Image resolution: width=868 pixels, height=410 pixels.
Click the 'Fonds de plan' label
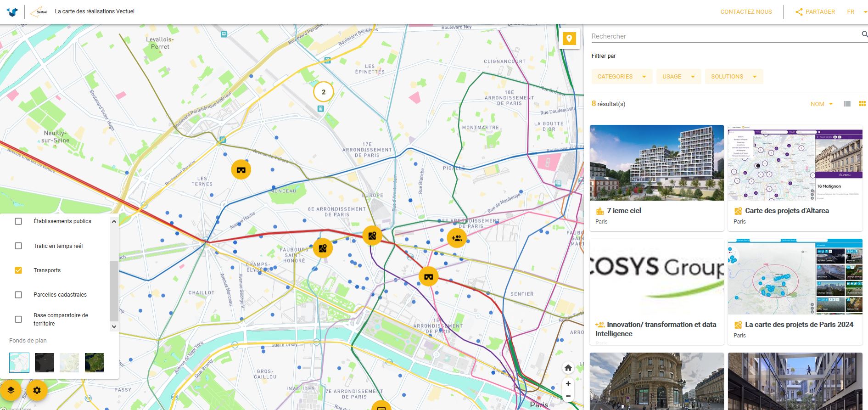[28, 341]
